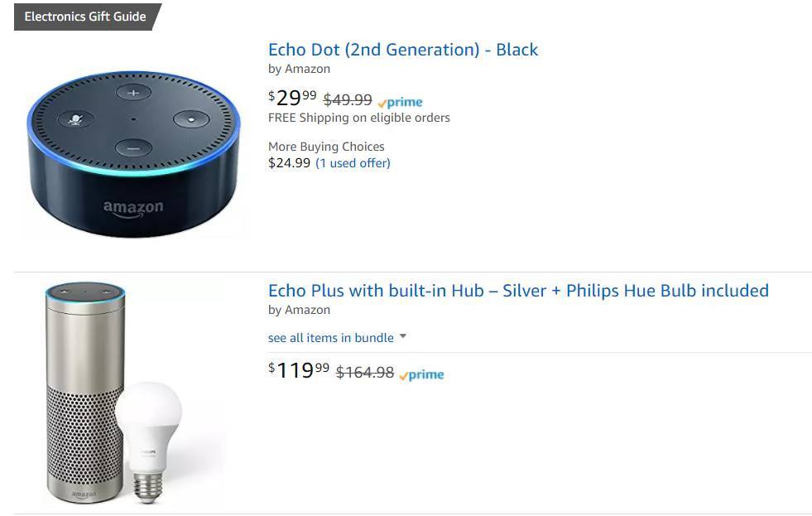This screenshot has height=516, width=812.
Task: Click the plus volume button on Echo Dot
Action: click(x=133, y=93)
